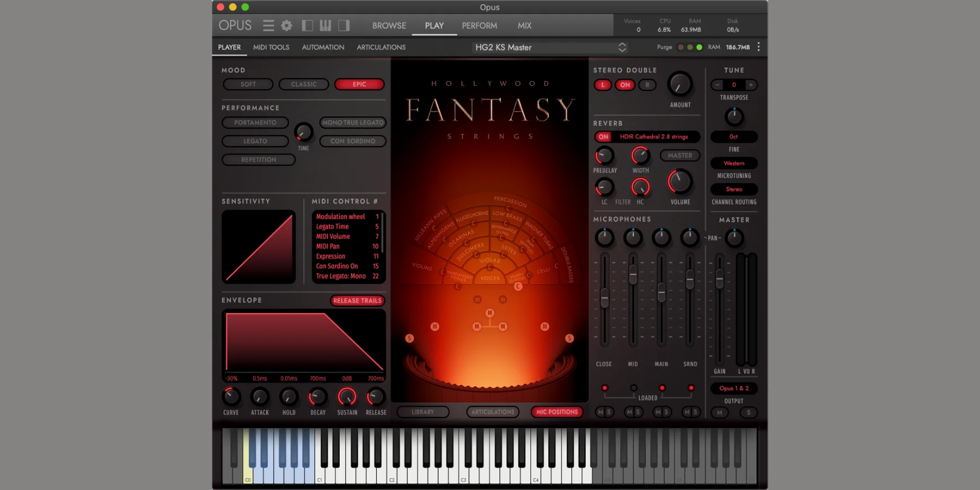Image resolution: width=980 pixels, height=490 pixels.
Task: Open the Opus 1 & 2 output dropdown
Action: (734, 388)
